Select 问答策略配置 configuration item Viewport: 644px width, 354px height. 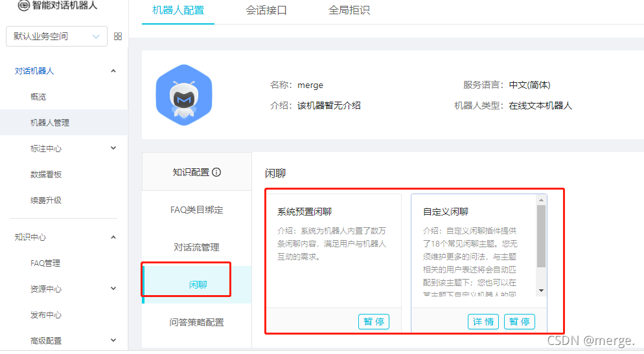(197, 322)
